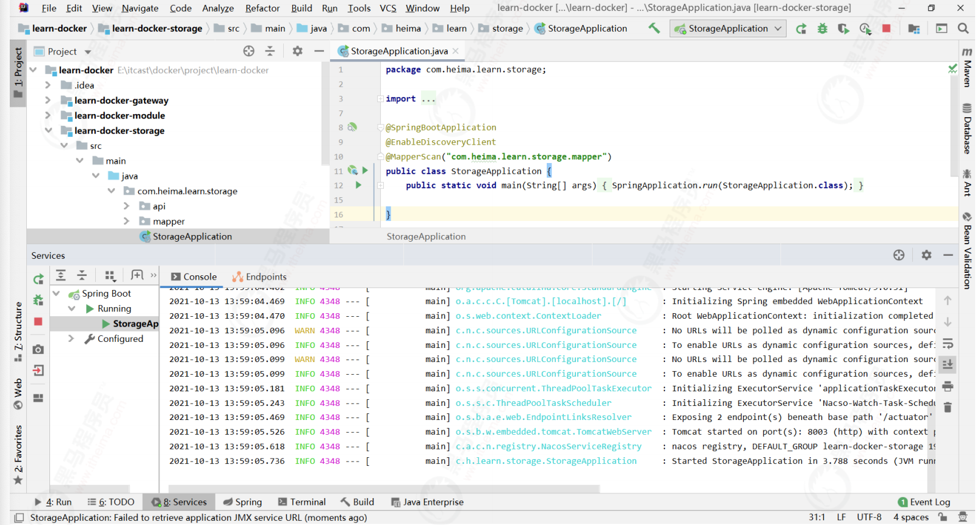Toggle scroll to end of console

tap(948, 364)
